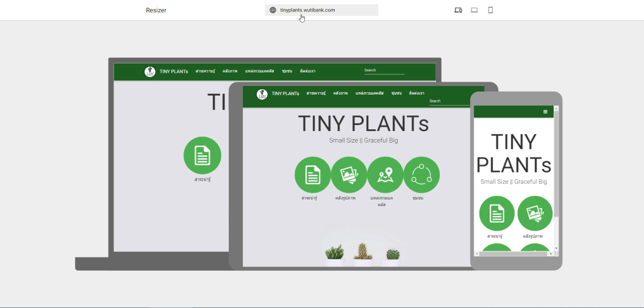Click the large document icon in laptop preview
The width and height of the screenshot is (644, 308).
(202, 156)
